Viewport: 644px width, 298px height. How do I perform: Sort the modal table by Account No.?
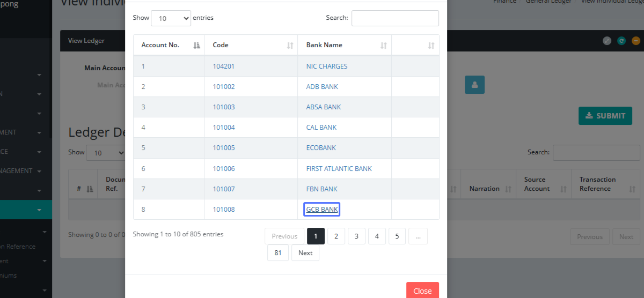point(196,46)
